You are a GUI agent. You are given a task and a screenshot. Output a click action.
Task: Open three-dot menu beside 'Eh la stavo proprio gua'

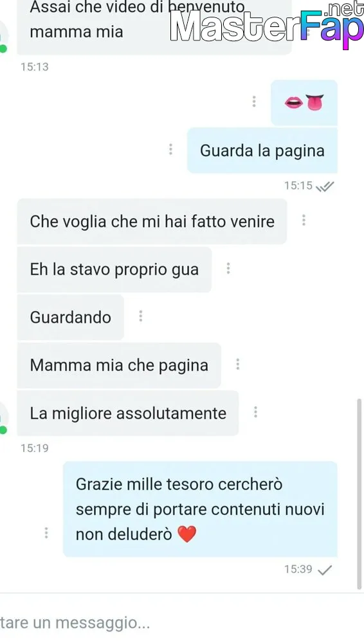pyautogui.click(x=228, y=268)
